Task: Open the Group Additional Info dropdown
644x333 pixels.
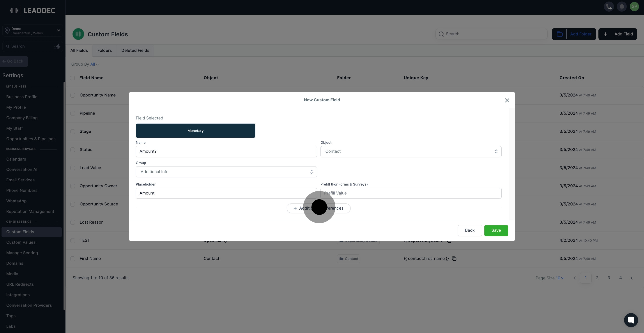Action: click(226, 172)
